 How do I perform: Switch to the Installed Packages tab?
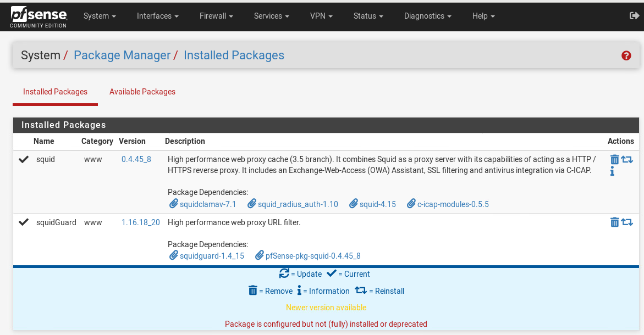click(55, 92)
